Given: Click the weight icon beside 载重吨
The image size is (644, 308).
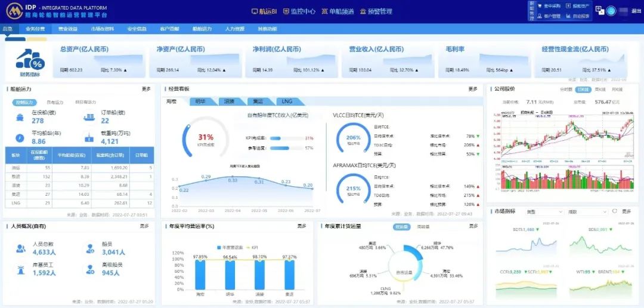Looking at the screenshot, I should pyautogui.click(x=89, y=137).
